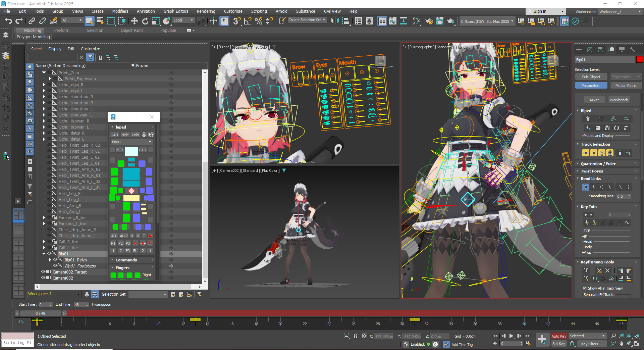Screen dimensions: 644x350
Task: Open the Hierarchy command panel tab
Action: 600,50
